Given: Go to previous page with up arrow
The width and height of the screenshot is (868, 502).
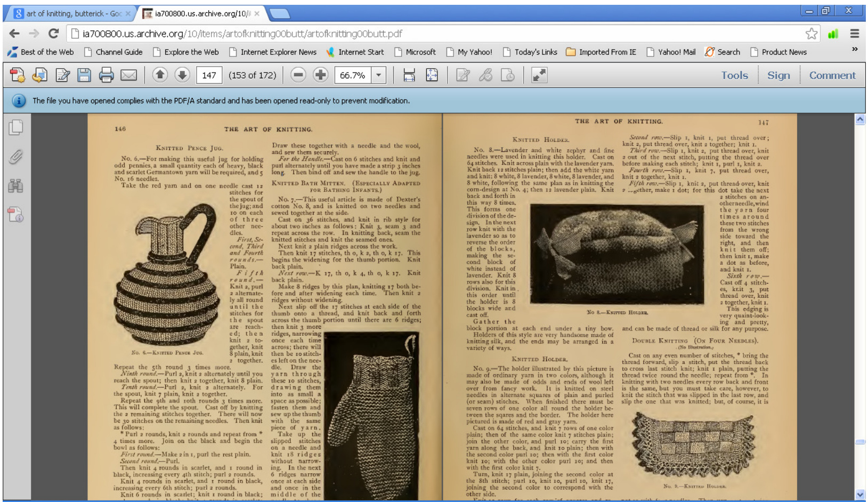Looking at the screenshot, I should (160, 75).
